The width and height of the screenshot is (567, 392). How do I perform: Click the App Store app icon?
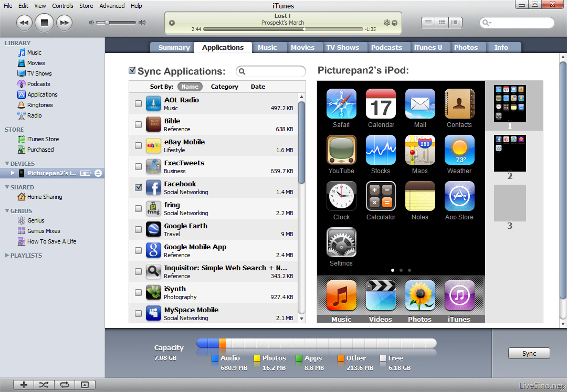[x=459, y=196]
